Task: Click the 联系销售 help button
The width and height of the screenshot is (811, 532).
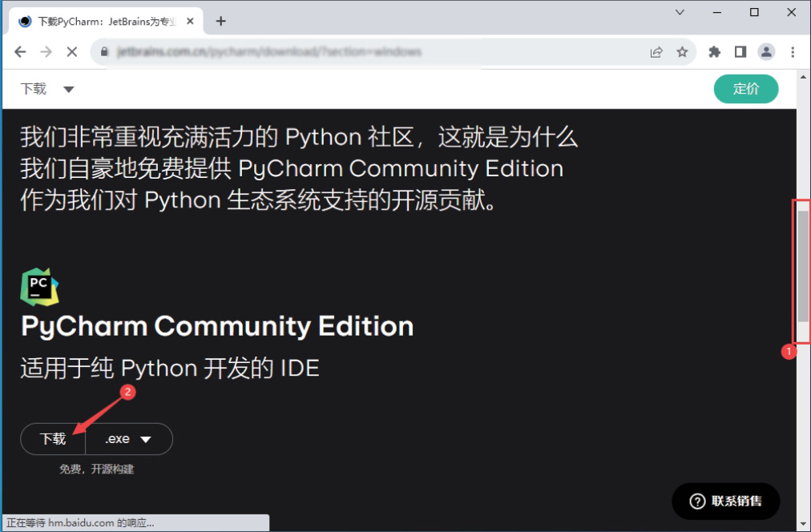Action: 725,502
